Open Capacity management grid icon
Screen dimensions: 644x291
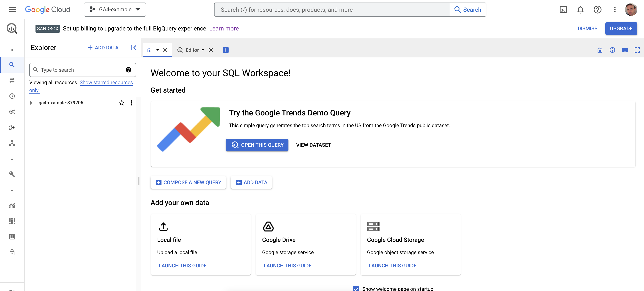point(12,221)
